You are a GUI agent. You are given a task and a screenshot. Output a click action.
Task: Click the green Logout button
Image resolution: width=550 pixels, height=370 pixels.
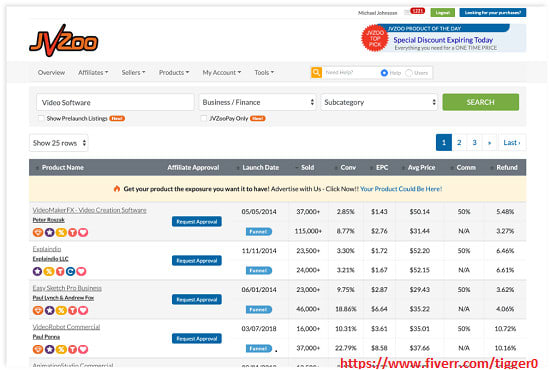tap(443, 13)
